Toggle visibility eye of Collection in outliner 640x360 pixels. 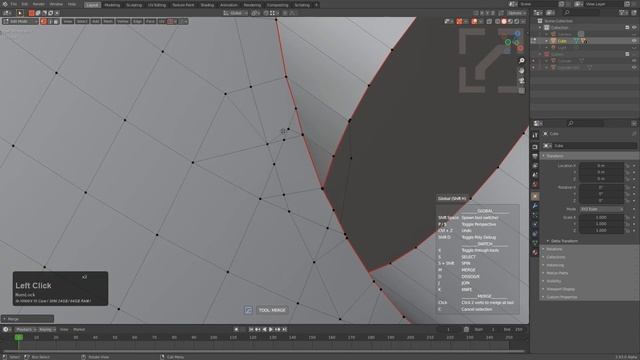point(634,27)
